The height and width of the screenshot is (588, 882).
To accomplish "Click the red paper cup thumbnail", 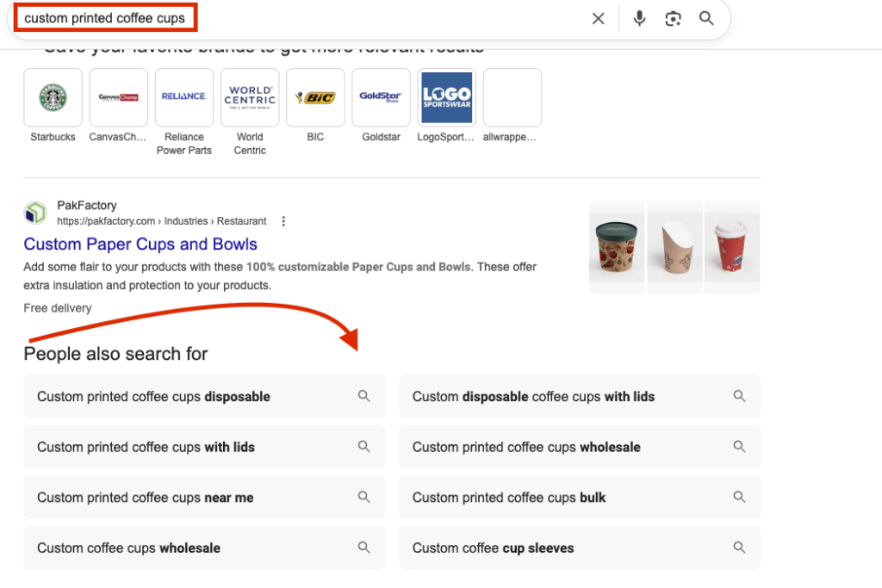I will point(732,248).
